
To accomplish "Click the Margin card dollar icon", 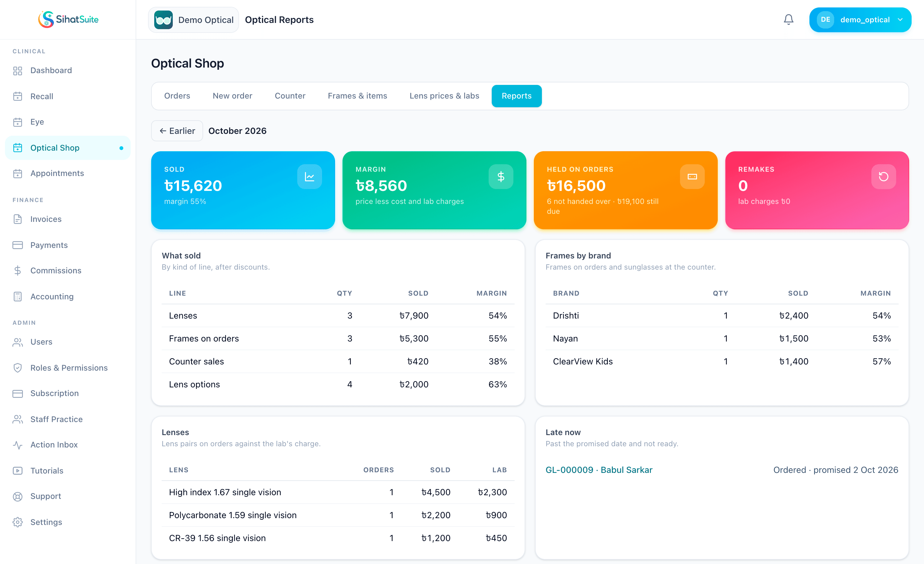I will pos(501,177).
